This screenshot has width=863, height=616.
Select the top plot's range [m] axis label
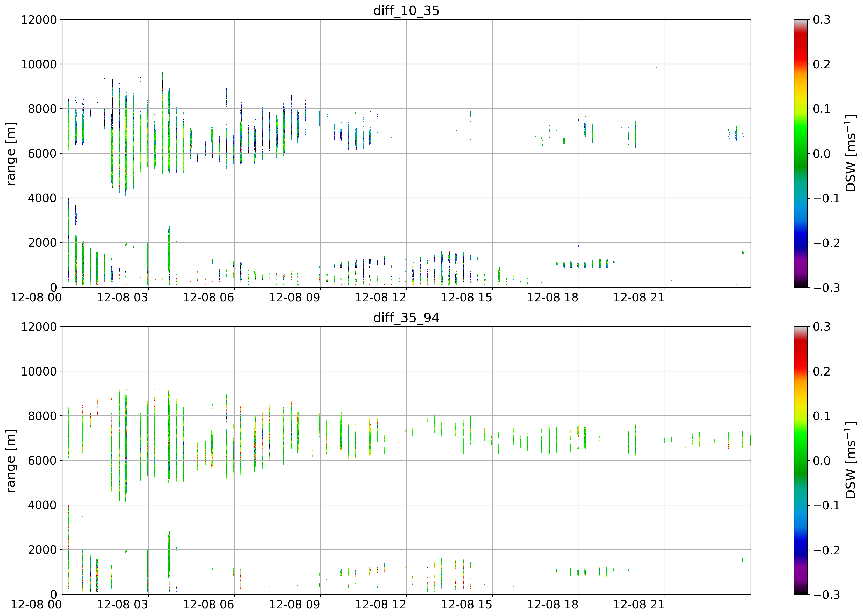pyautogui.click(x=11, y=154)
